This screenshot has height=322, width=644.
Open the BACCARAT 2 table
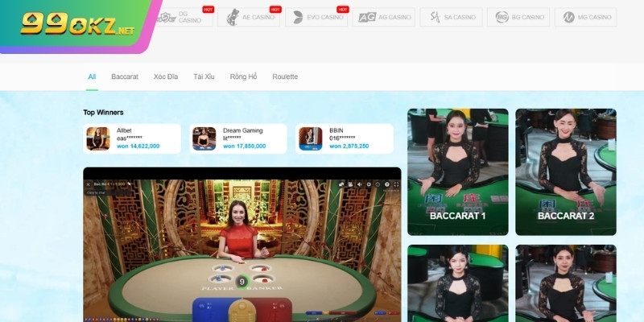tap(566, 172)
